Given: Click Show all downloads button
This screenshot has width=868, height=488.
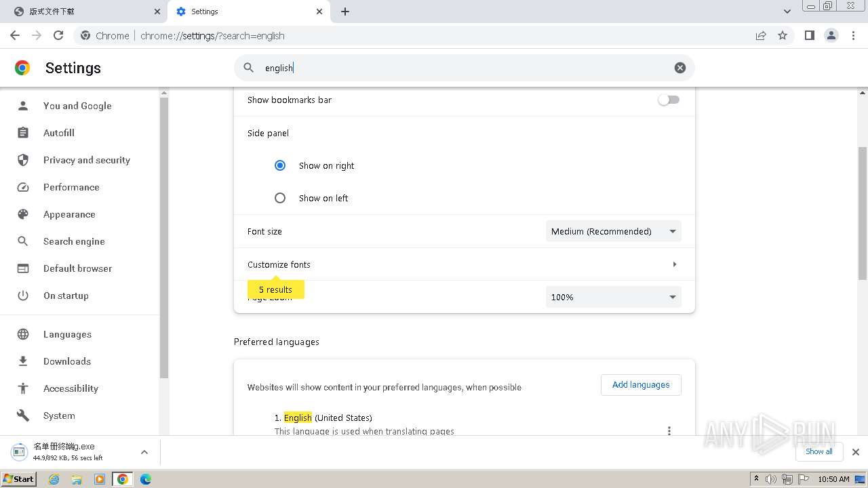Looking at the screenshot, I should (x=818, y=451).
